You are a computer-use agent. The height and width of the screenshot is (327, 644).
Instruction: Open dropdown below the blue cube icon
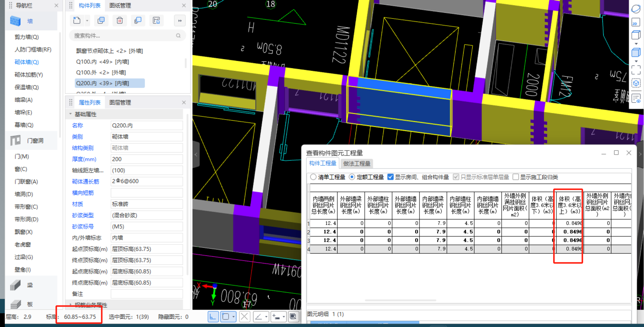[x=636, y=61]
